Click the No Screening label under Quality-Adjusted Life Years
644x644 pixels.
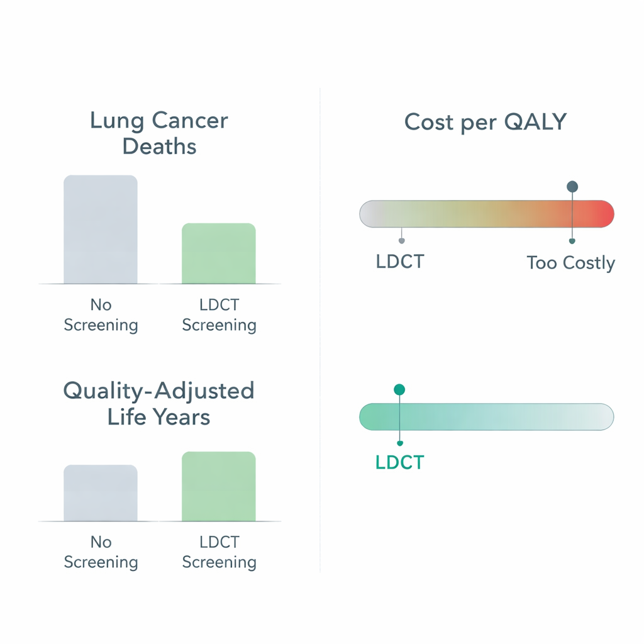point(101,552)
